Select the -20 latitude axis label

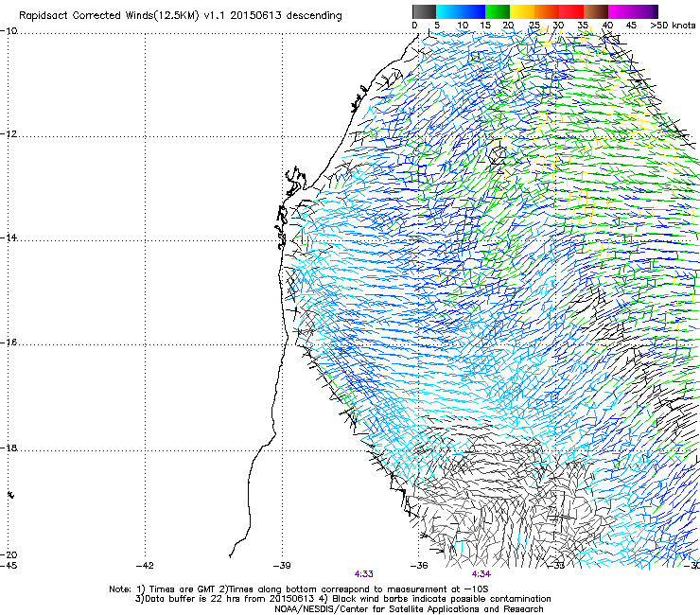[x=9, y=555]
